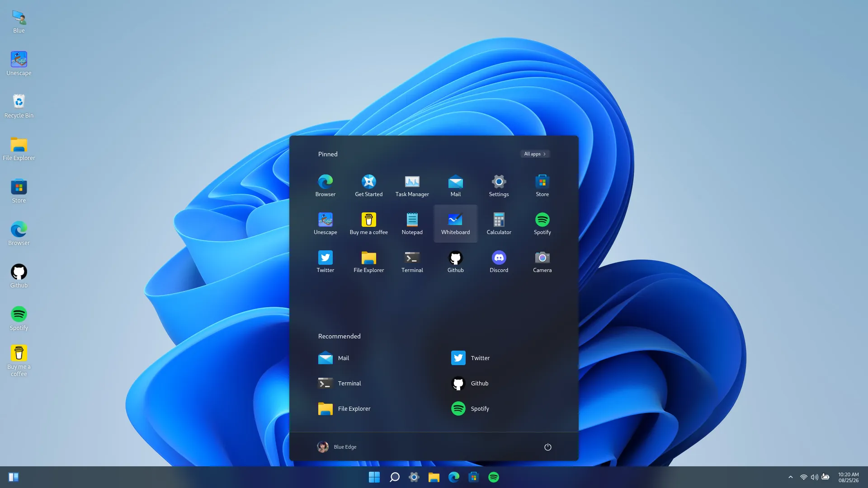The height and width of the screenshot is (488, 868).
Task: Launch the Whiteboard app
Action: [456, 224]
